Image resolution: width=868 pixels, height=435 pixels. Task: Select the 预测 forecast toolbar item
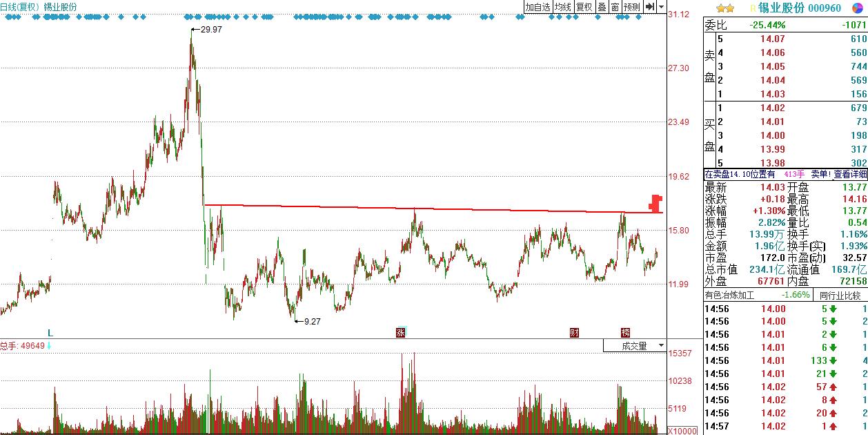[632, 7]
